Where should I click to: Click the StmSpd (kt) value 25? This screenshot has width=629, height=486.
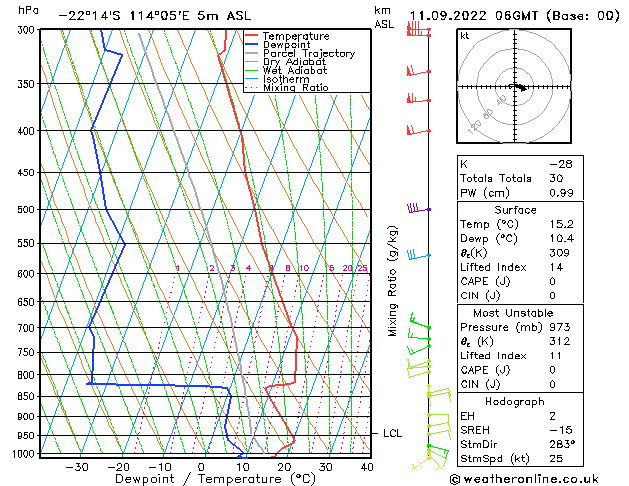click(556, 459)
